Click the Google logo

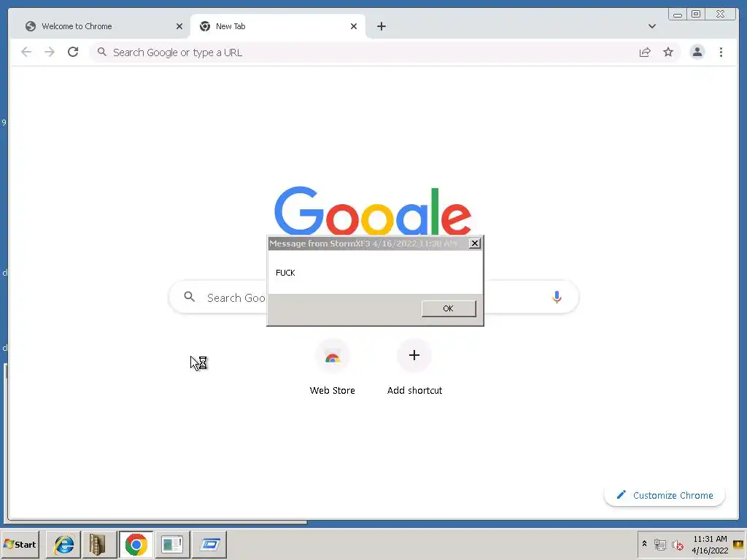pyautogui.click(x=373, y=211)
